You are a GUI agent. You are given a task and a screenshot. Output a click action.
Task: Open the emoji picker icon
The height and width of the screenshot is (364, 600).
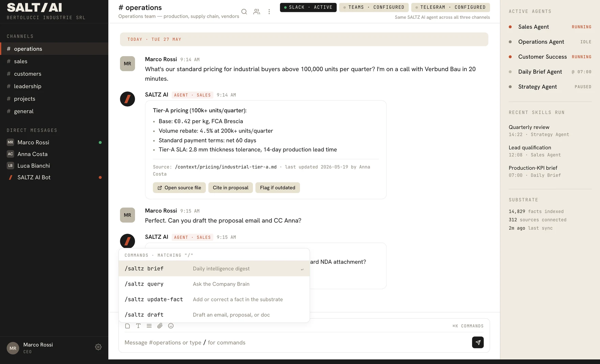[171, 326]
